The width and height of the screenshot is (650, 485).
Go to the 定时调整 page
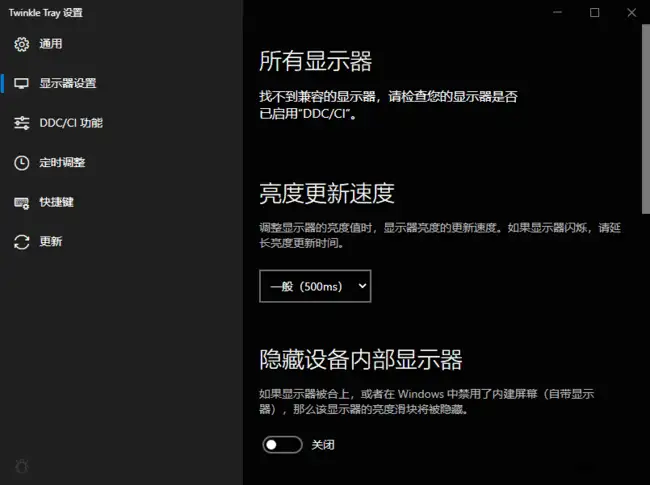pos(62,163)
